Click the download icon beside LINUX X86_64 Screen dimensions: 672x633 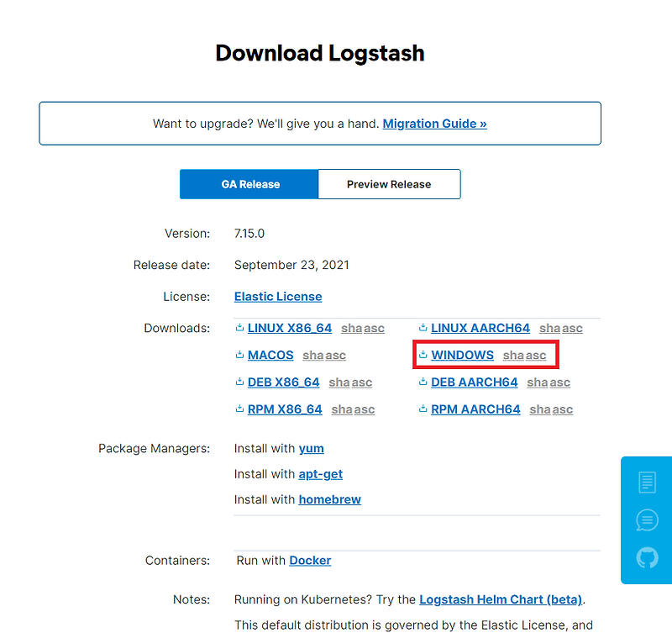pos(239,328)
